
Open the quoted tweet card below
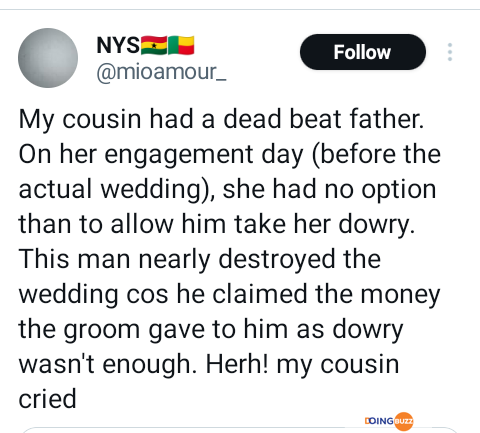tap(239, 430)
